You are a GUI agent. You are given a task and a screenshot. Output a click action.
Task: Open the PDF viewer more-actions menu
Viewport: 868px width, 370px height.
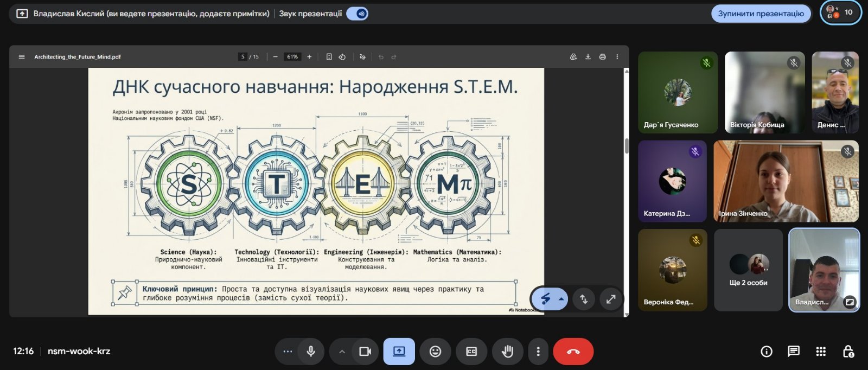pyautogui.click(x=617, y=57)
